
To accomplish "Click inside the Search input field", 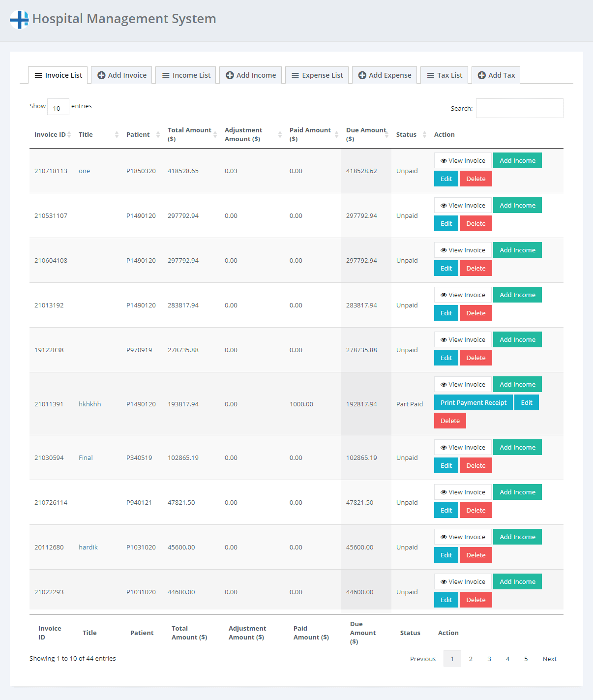I will click(x=519, y=108).
